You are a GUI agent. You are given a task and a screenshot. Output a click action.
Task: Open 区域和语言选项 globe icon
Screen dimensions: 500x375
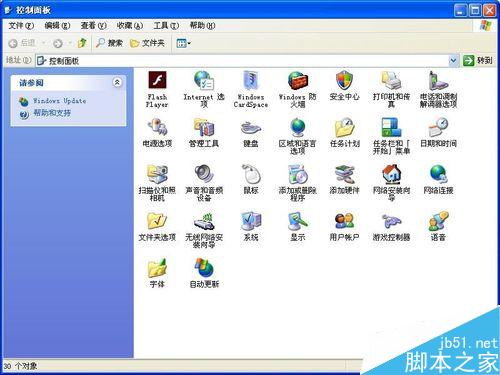point(298,127)
